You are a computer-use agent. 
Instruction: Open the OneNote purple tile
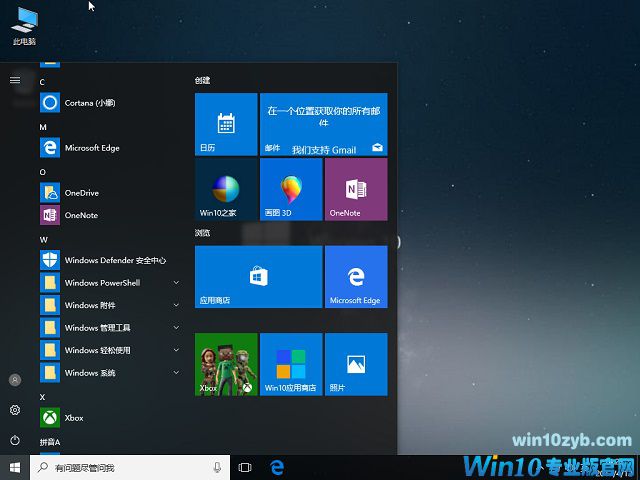coord(355,189)
